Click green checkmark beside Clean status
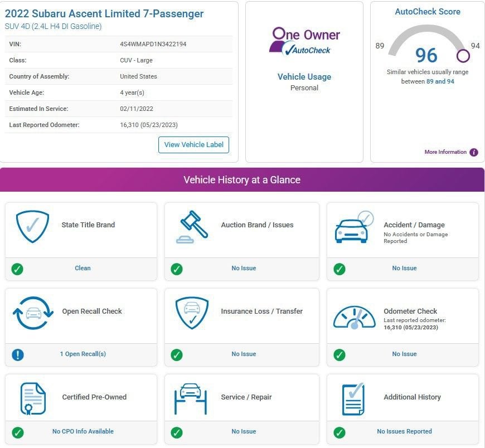 tap(17, 269)
